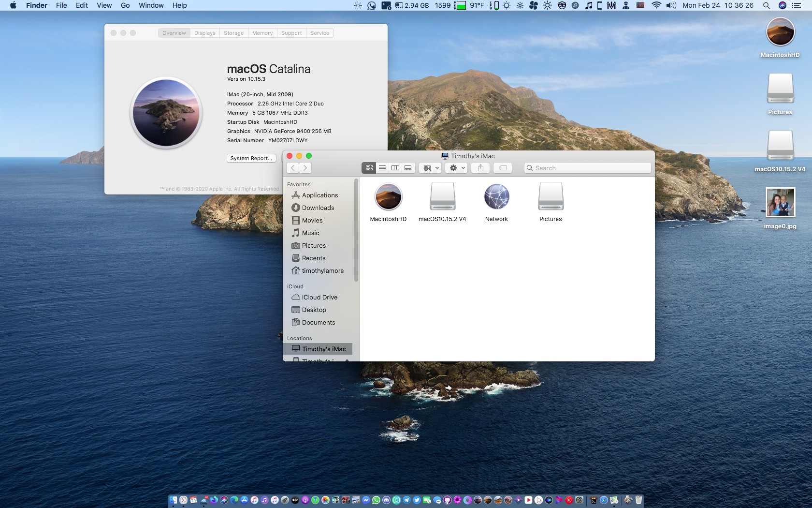Open image0.jpg thumbnail on desktop
The height and width of the screenshot is (508, 812).
780,202
